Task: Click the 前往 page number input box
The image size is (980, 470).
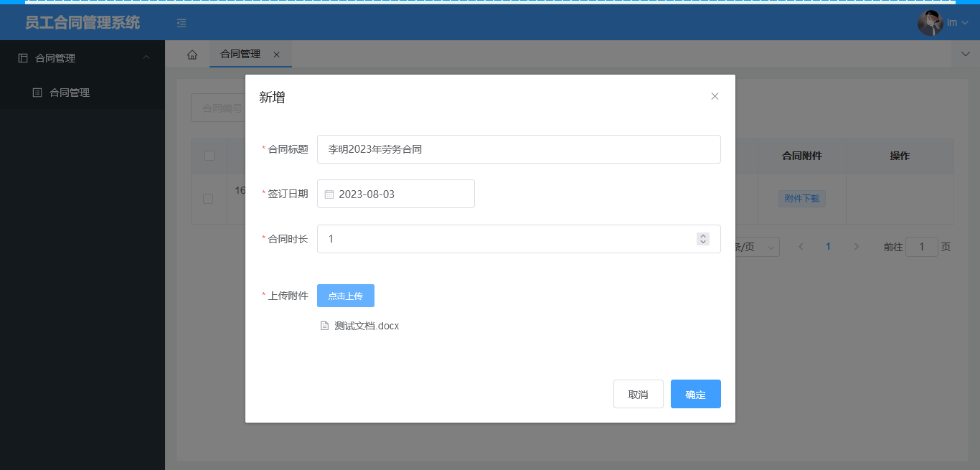Action: [x=922, y=247]
